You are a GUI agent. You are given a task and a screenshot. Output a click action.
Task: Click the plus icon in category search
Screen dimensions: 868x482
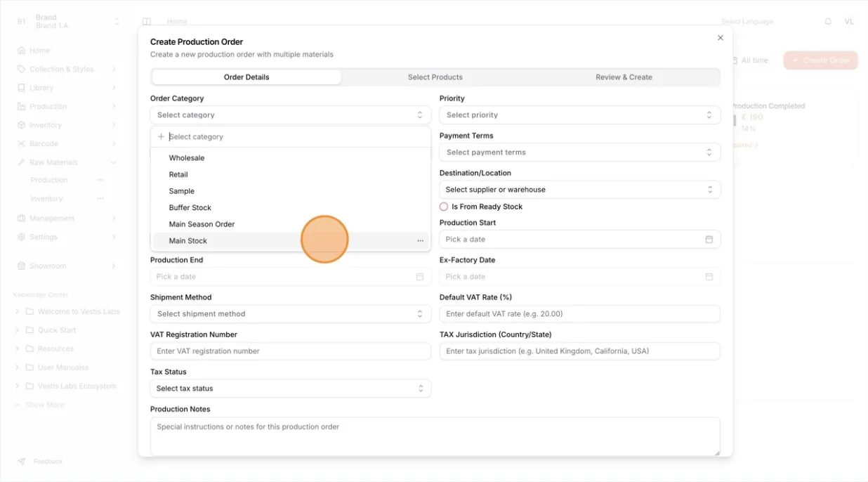(161, 137)
